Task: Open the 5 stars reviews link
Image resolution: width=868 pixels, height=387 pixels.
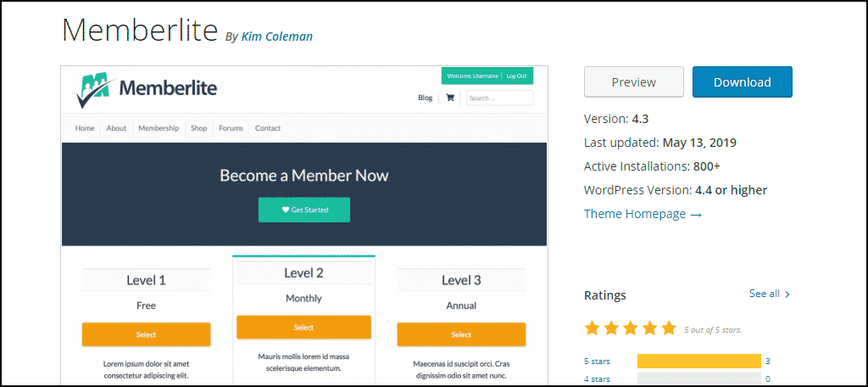Action: point(597,362)
